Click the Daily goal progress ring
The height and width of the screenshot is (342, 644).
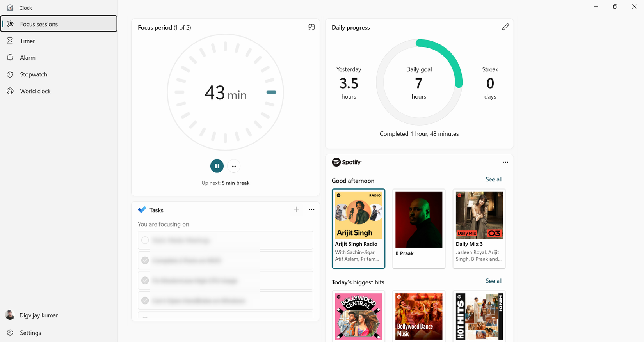(x=419, y=82)
